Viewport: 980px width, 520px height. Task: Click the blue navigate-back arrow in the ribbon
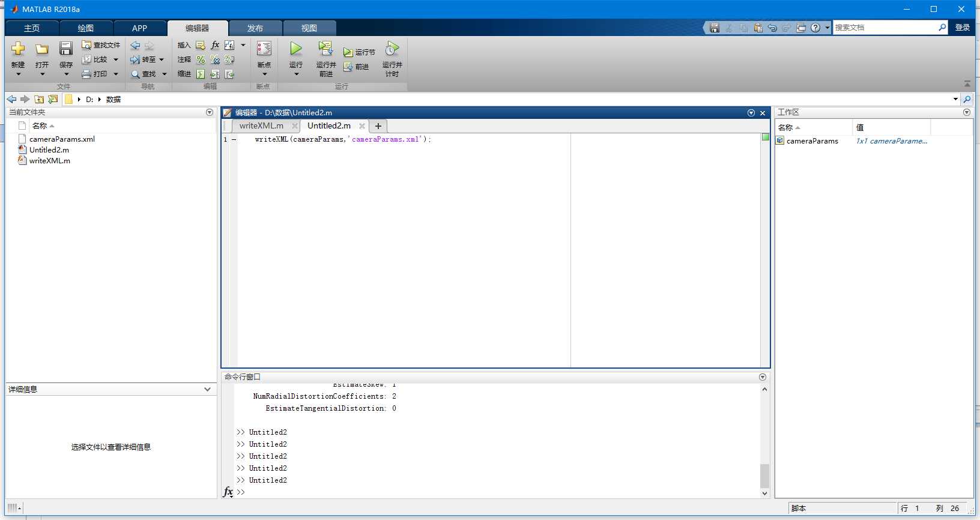(135, 45)
